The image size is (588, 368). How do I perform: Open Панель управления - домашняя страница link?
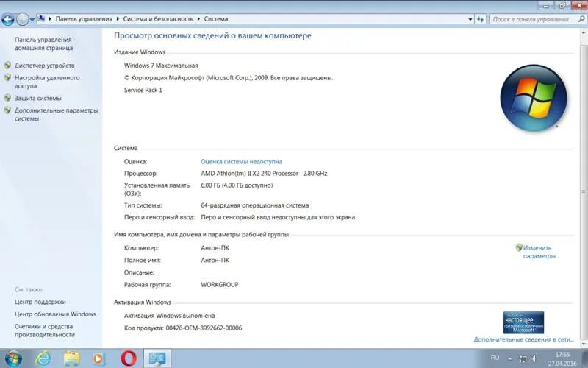[x=45, y=43]
